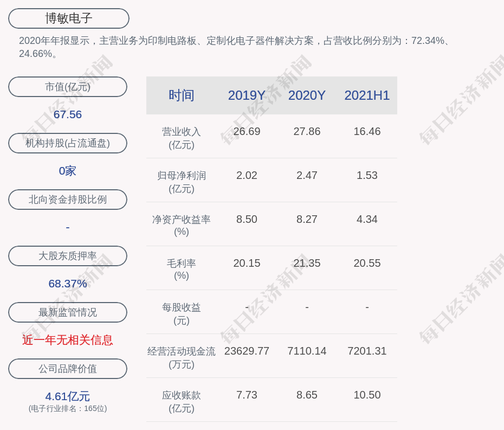This screenshot has height=430, width=504.
Task: Click receivables cell 10.50
Action: tap(367, 395)
